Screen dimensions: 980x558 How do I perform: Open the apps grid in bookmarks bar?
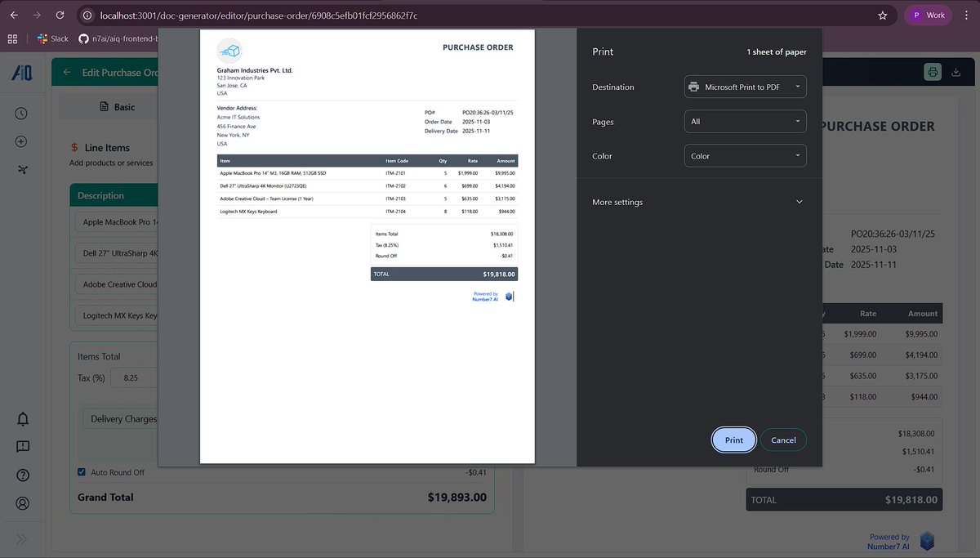coord(12,38)
